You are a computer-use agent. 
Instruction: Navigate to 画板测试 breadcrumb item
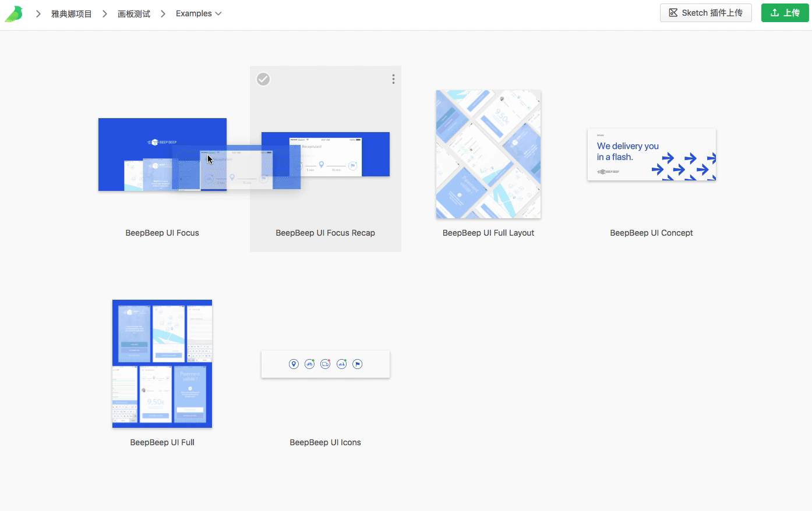134,13
